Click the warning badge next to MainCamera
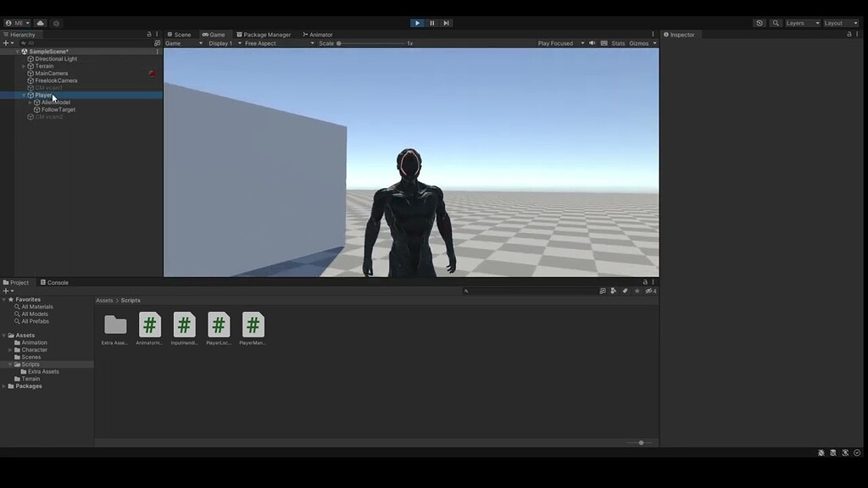This screenshot has height=488, width=868. pyautogui.click(x=152, y=74)
